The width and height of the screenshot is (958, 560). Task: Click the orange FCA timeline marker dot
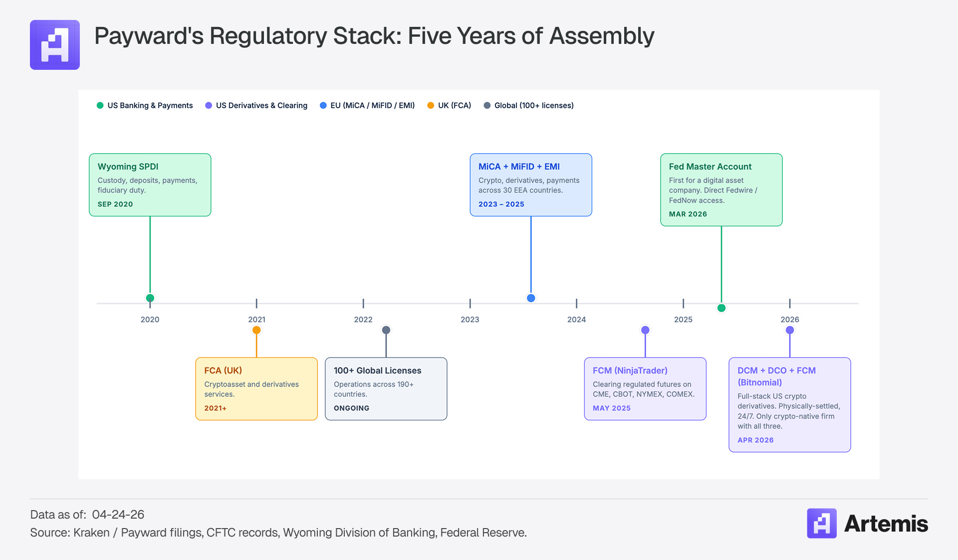[256, 330]
